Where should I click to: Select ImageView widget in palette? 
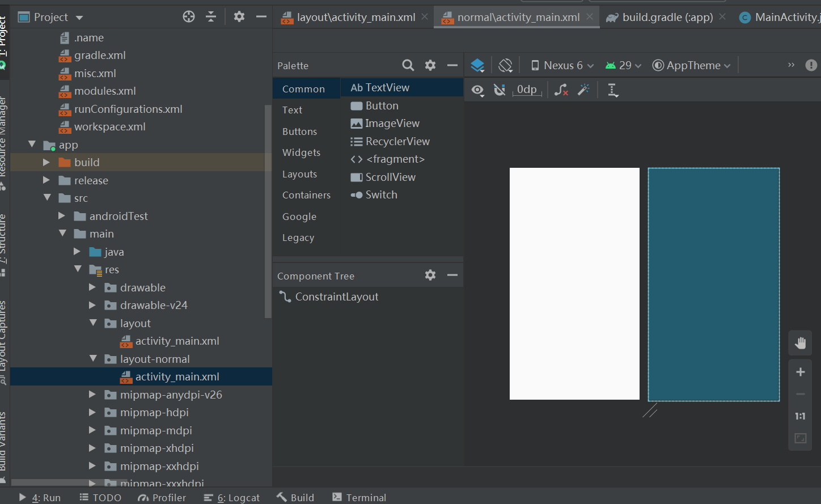pyautogui.click(x=385, y=123)
